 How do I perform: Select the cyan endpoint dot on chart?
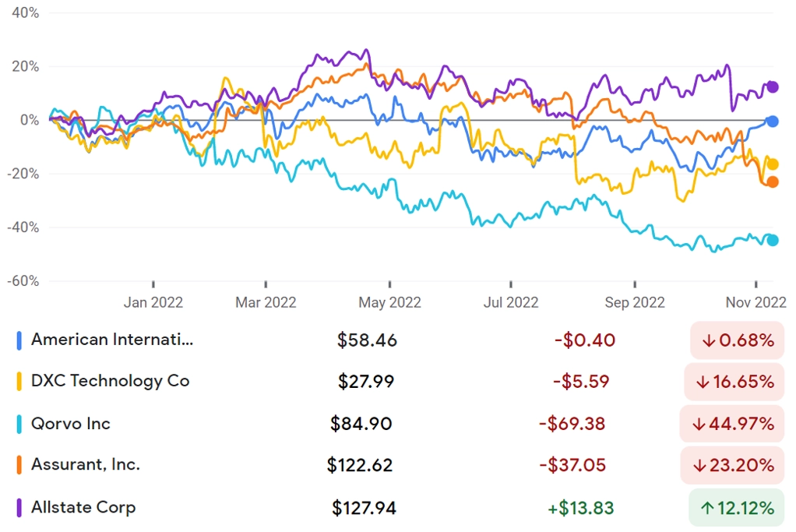(x=772, y=240)
